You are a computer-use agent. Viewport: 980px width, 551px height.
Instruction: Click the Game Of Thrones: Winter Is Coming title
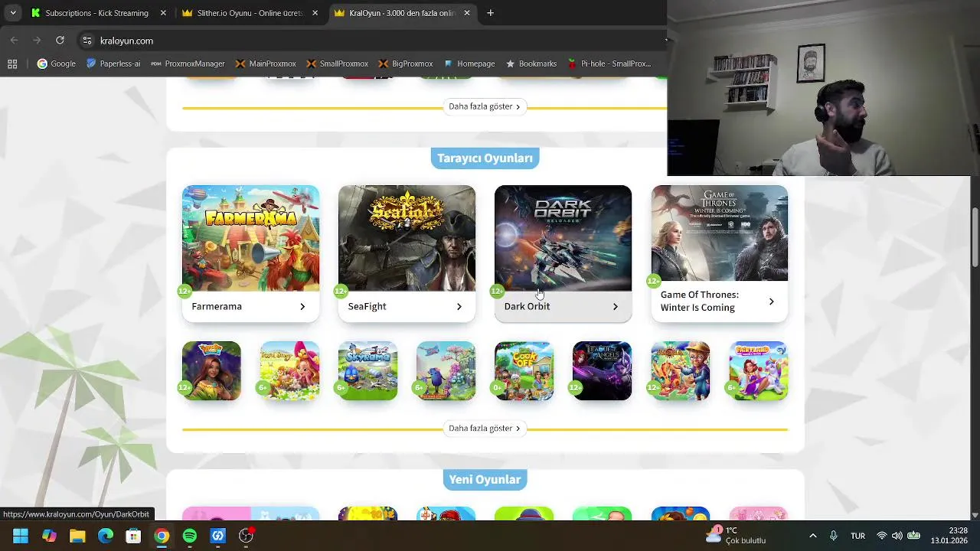pyautogui.click(x=700, y=302)
